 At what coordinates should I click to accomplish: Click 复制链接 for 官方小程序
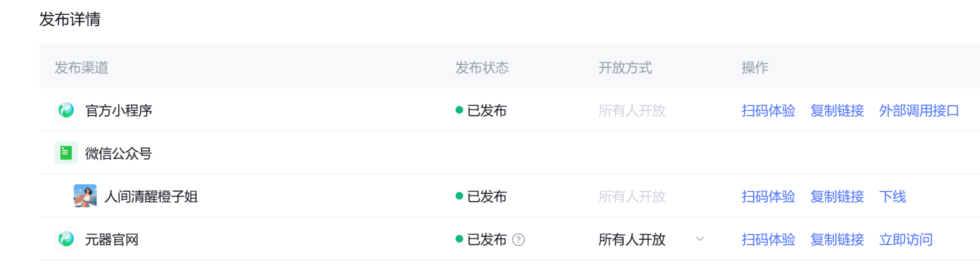pyautogui.click(x=837, y=111)
